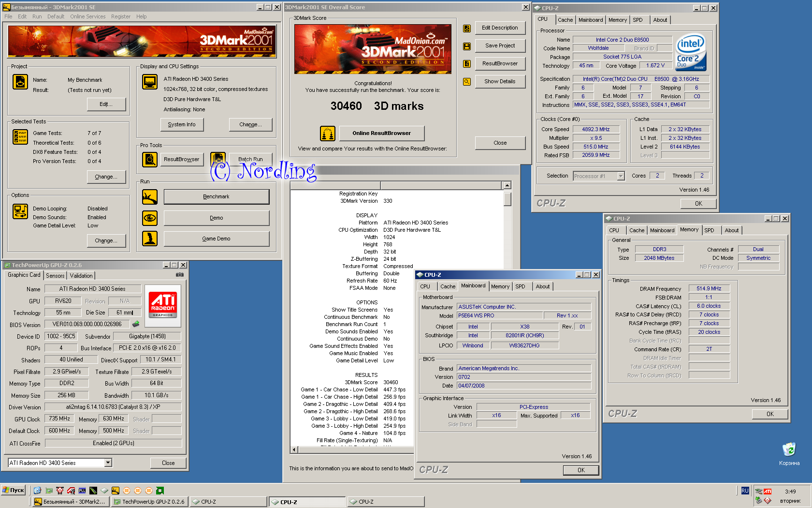Open the Cache tab in top CPU-Z window
Viewport: 812px width, 508px height.
click(x=565, y=20)
